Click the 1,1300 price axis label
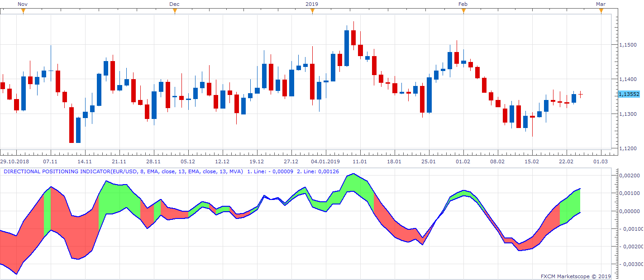The image size is (644, 280). coord(627,114)
